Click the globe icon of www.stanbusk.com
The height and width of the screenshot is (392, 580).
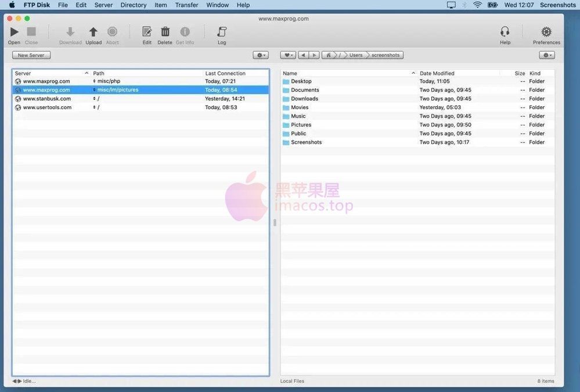pos(18,99)
